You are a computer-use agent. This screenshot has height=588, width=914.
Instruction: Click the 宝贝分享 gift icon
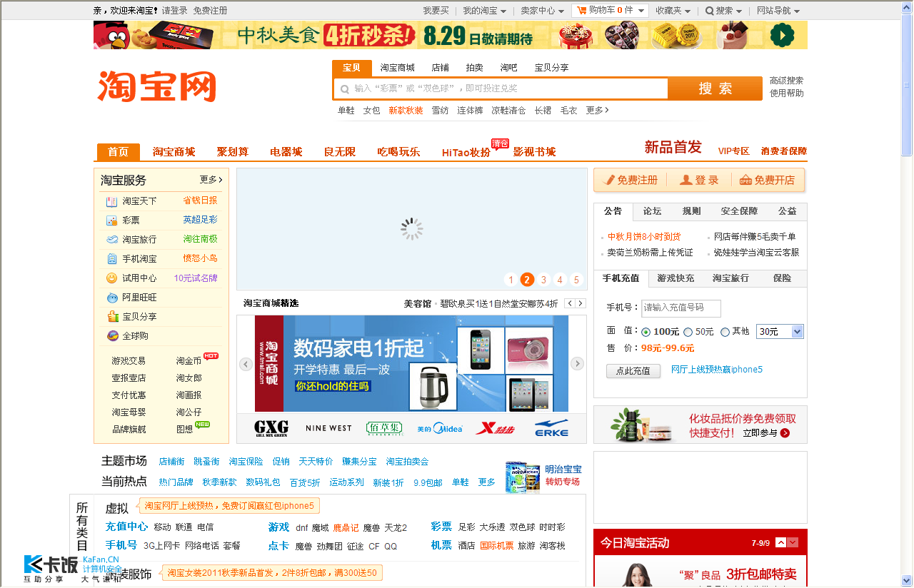(111, 317)
